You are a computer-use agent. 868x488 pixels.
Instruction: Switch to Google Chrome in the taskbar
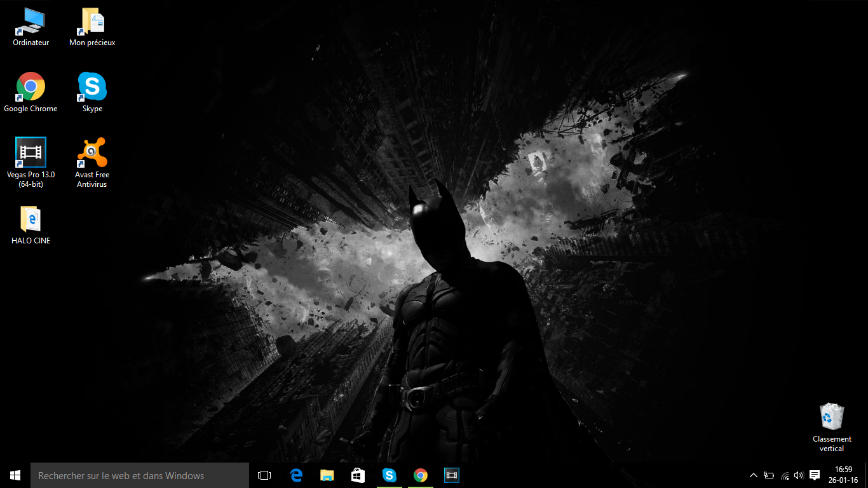point(420,475)
